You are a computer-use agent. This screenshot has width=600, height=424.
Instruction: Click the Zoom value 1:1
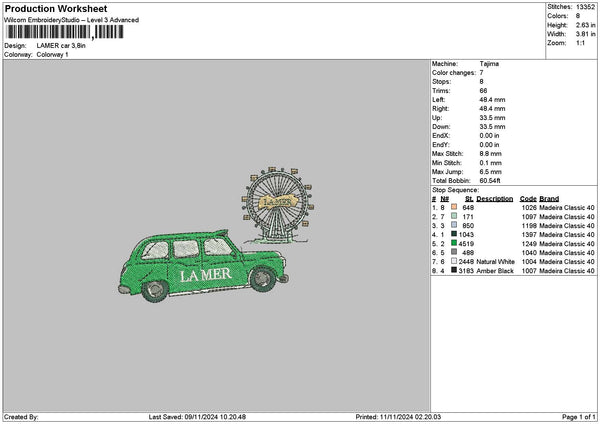pyautogui.click(x=580, y=43)
